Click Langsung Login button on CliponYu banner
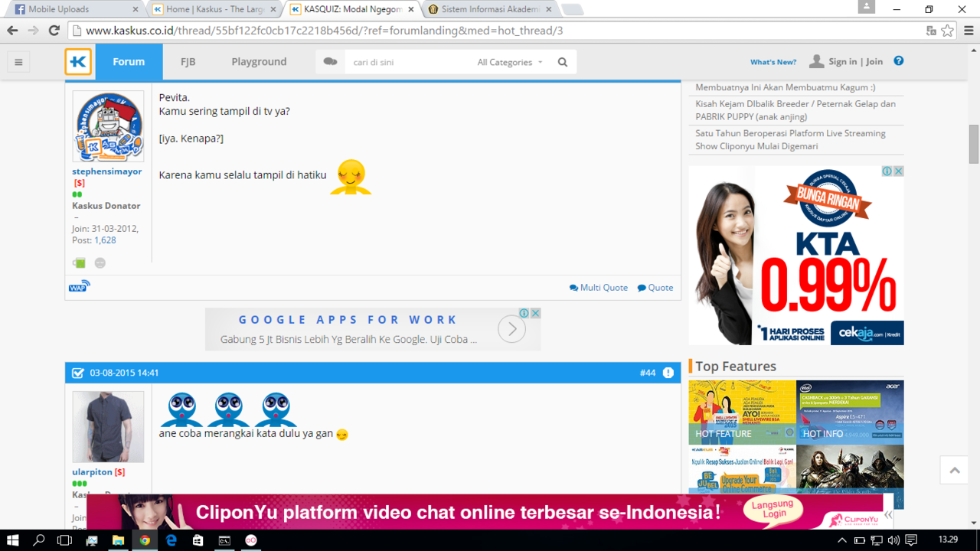 [773, 510]
